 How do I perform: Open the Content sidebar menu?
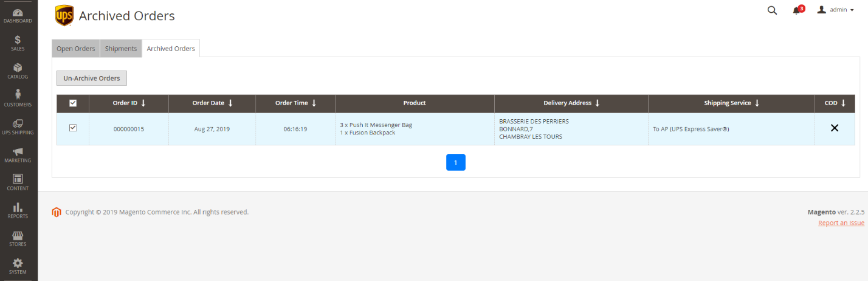18,183
